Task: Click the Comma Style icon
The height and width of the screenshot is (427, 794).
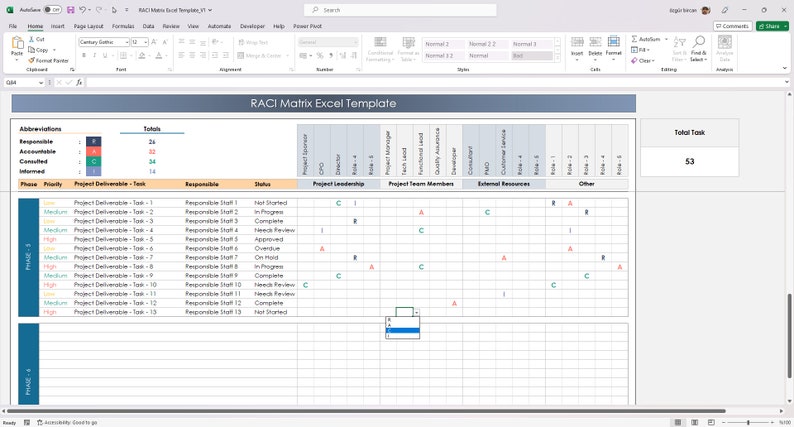Action: click(331, 55)
